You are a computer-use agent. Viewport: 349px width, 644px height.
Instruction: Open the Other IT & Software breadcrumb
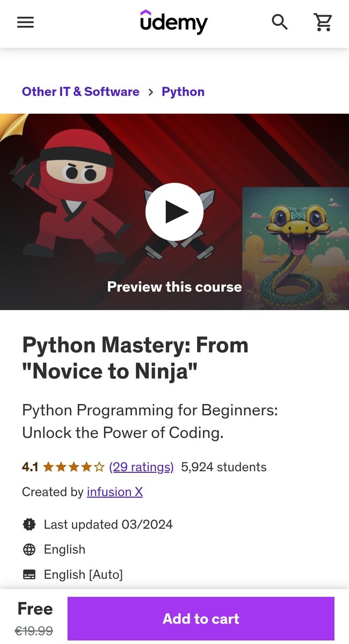[81, 92]
